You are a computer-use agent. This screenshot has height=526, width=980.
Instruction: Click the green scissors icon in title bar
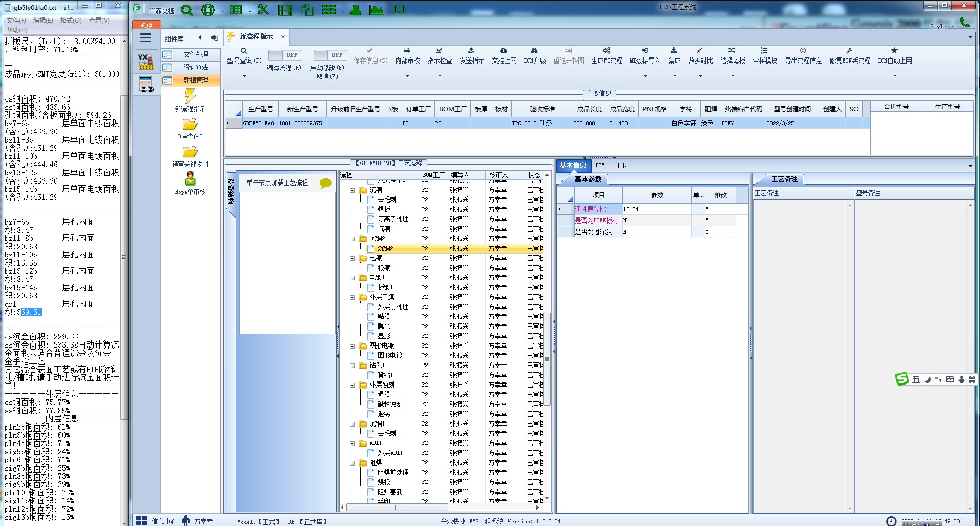pos(263,10)
